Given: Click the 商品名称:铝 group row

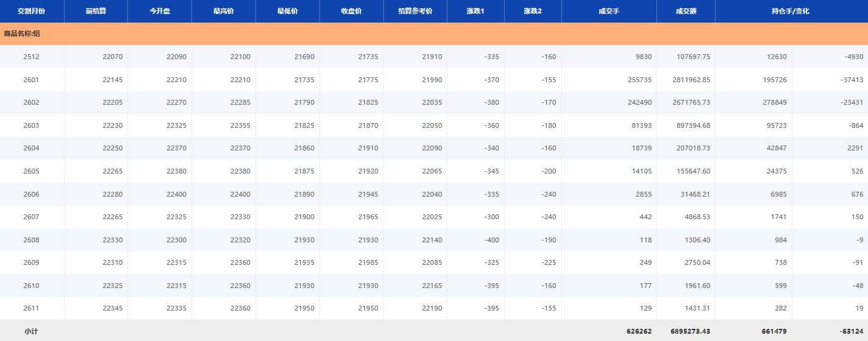Looking at the screenshot, I should tap(22, 34).
